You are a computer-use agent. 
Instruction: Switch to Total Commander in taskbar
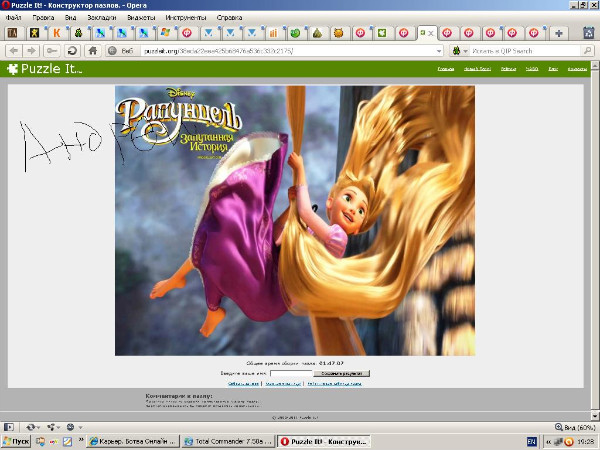pyautogui.click(x=226, y=441)
